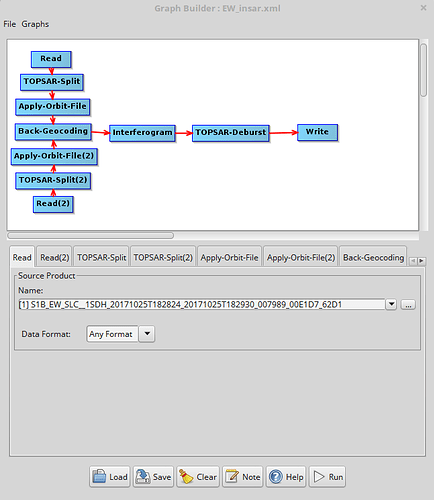Viewport: 434px width, 500px height.
Task: Browse for product with ellipsis button
Action: pos(408,304)
